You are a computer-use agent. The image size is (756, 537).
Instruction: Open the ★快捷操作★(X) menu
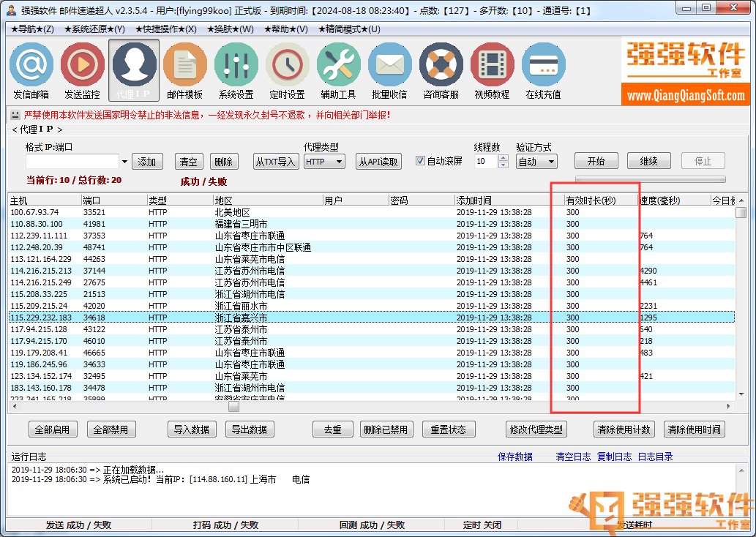pos(166,29)
